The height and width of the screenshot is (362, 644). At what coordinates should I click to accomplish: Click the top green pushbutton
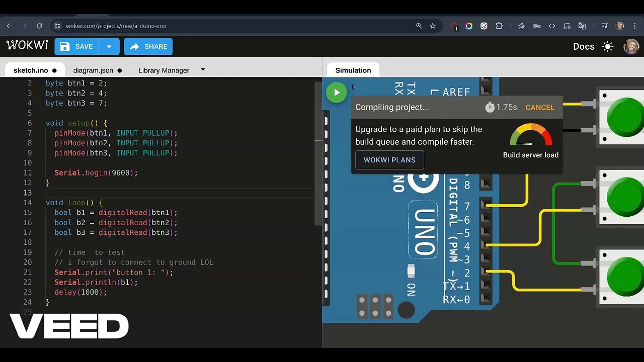click(625, 118)
